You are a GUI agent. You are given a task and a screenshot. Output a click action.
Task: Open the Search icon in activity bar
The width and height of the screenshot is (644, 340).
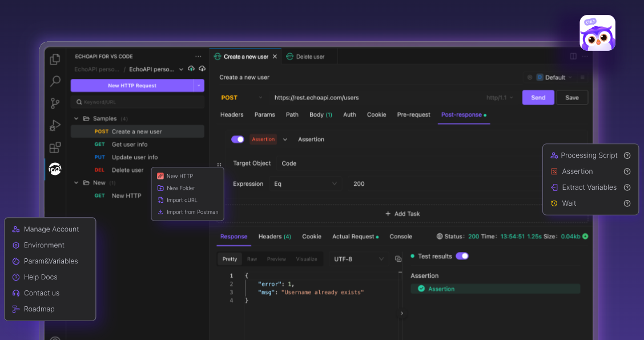pos(55,81)
